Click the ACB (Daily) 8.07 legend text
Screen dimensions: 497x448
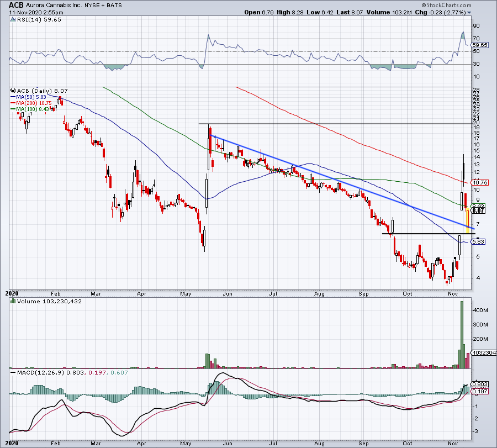pyautogui.click(x=42, y=91)
